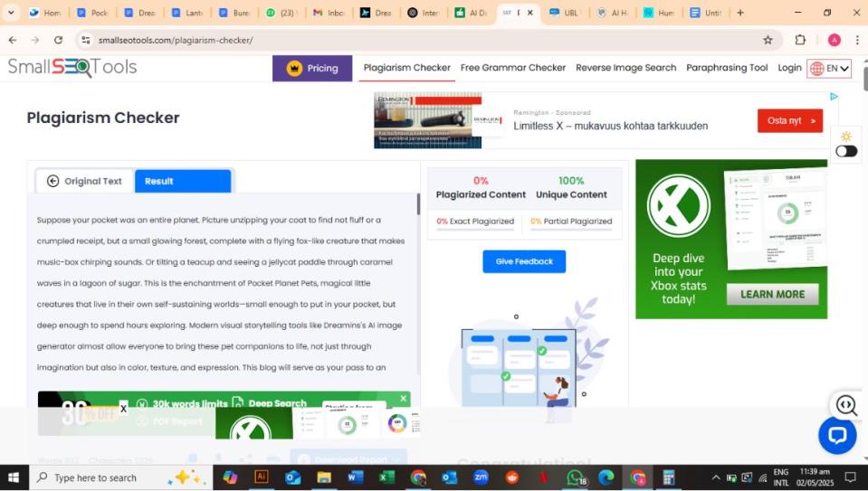Open Copilot from the taskbar

tap(230, 477)
